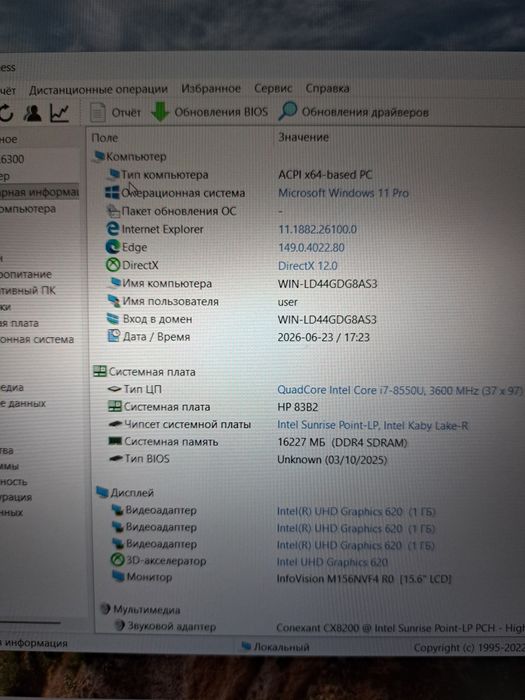Screen dimensions: 525x700
Task: Click the Имя пользователя row icon
Action: coord(114,300)
